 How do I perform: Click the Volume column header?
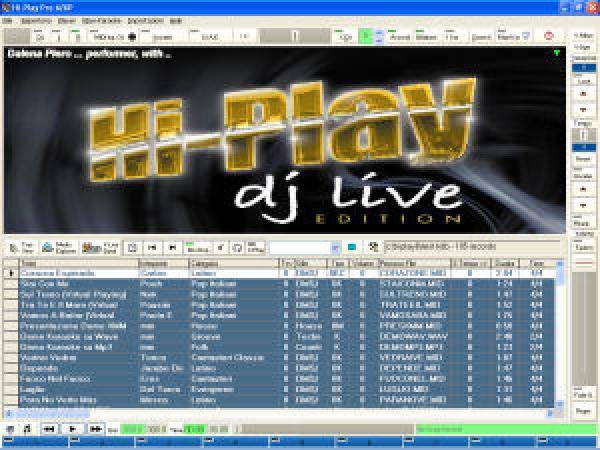(363, 263)
